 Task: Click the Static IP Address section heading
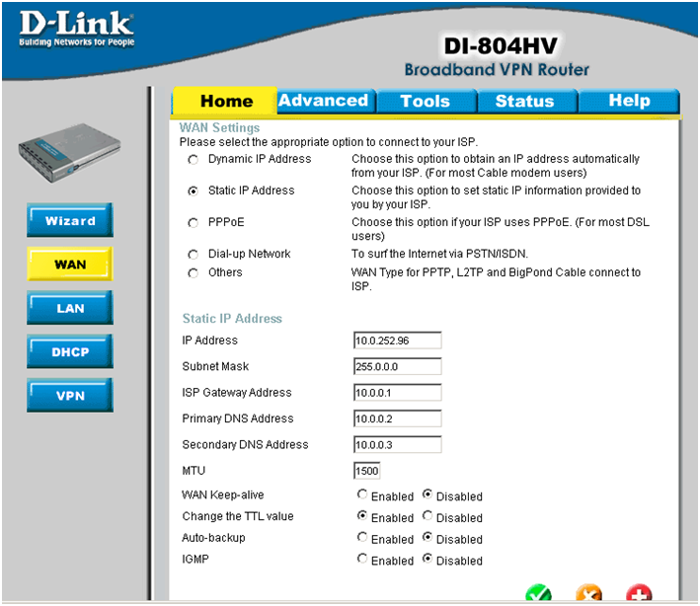232,319
